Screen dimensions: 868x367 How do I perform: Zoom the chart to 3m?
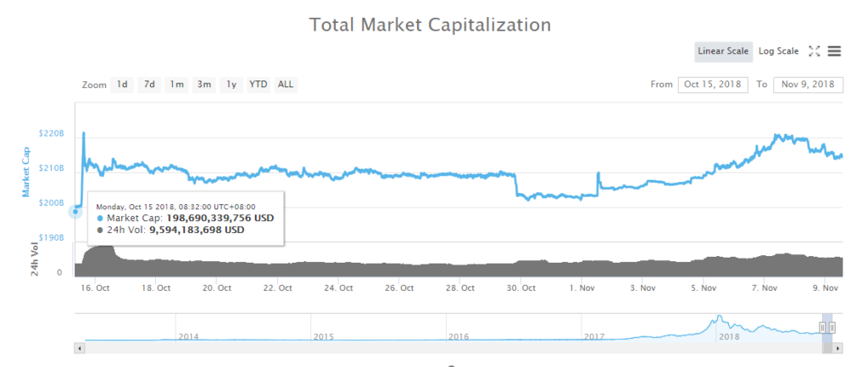[x=204, y=84]
